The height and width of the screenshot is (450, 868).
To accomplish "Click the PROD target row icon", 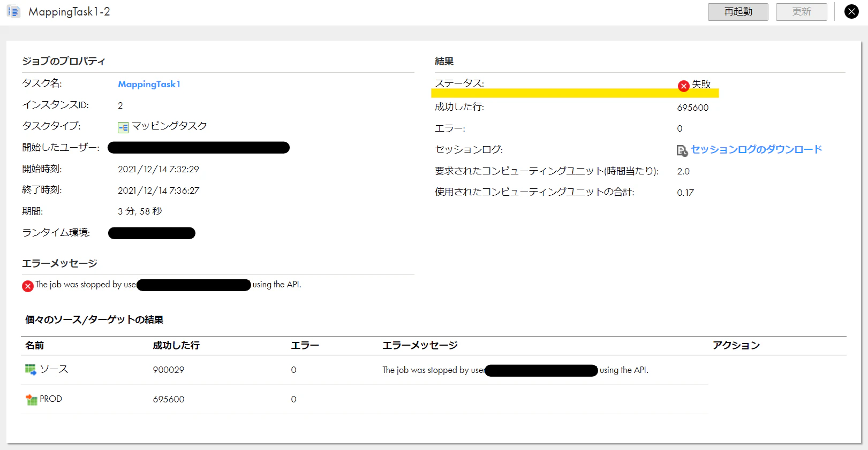I will (x=31, y=399).
